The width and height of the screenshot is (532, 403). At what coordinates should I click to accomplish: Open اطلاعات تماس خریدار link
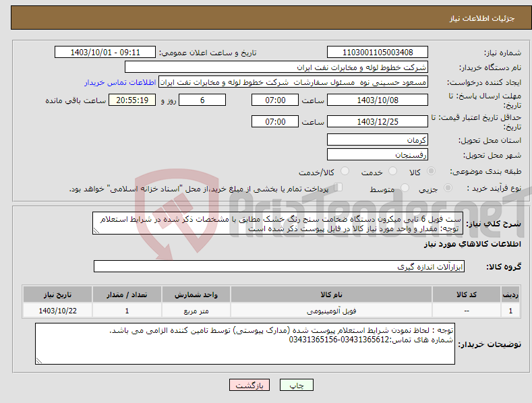click(x=120, y=82)
